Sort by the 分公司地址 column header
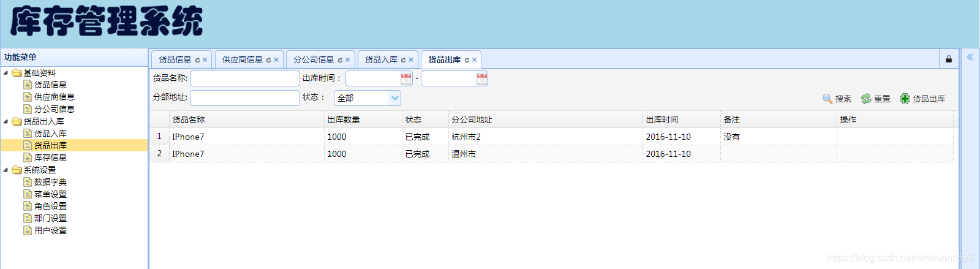 pos(546,119)
